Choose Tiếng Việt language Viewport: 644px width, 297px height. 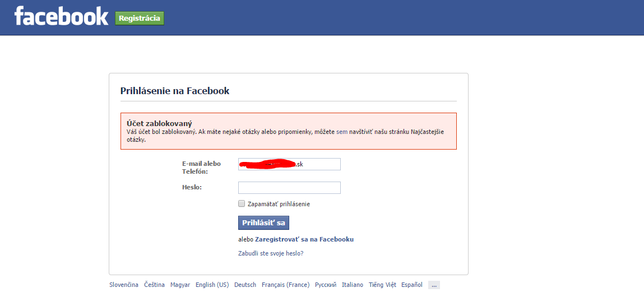pyautogui.click(x=382, y=285)
